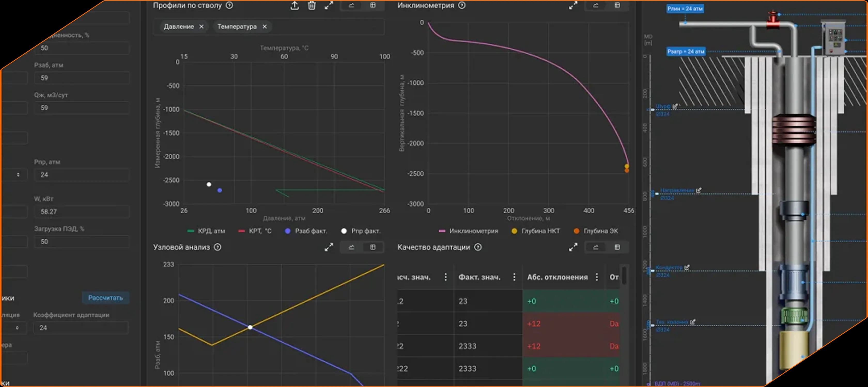This screenshot has width=868, height=387.
Task: Toggle КРТ, °C series in legend
Action: coord(255,231)
